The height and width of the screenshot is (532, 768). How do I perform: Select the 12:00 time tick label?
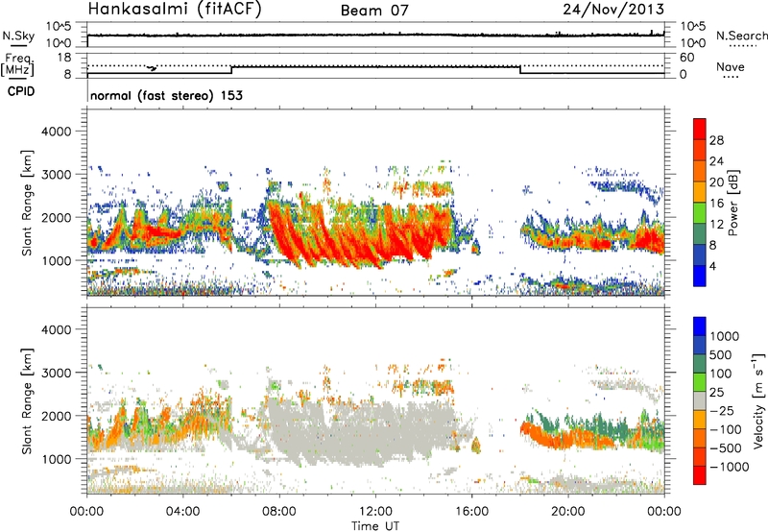pyautogui.click(x=375, y=512)
